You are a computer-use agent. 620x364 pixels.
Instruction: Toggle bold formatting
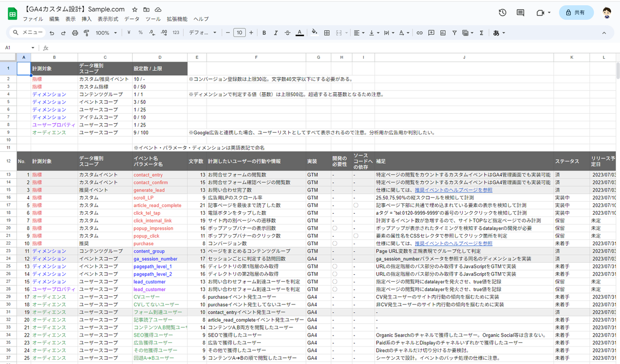point(264,33)
